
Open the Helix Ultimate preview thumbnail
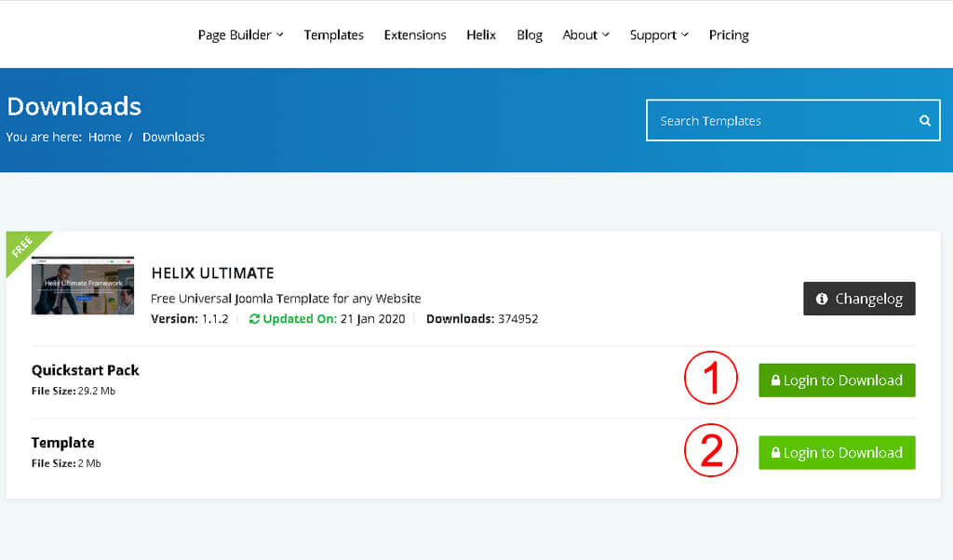83,286
